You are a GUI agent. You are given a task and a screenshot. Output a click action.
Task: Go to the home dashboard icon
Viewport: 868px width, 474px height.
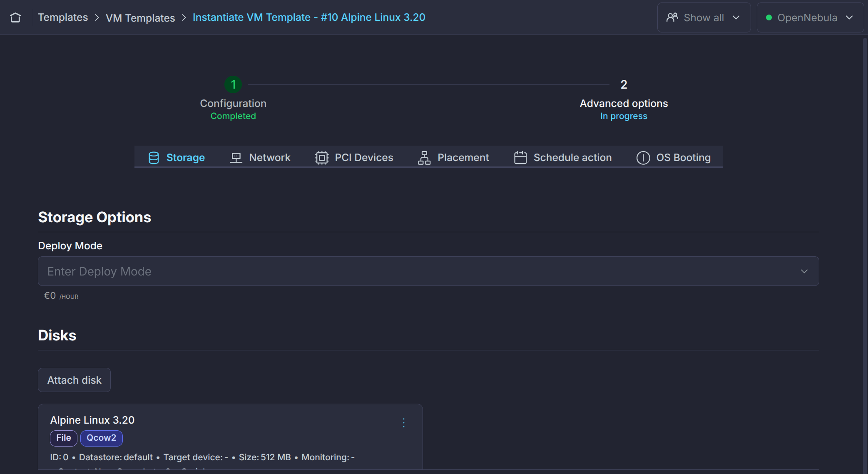pos(15,17)
